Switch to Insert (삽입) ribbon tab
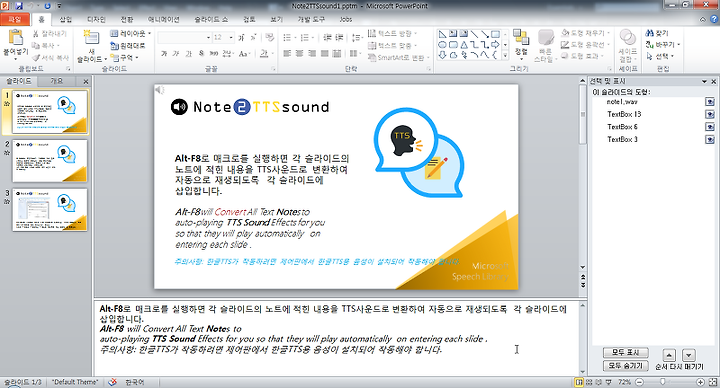 (66, 19)
